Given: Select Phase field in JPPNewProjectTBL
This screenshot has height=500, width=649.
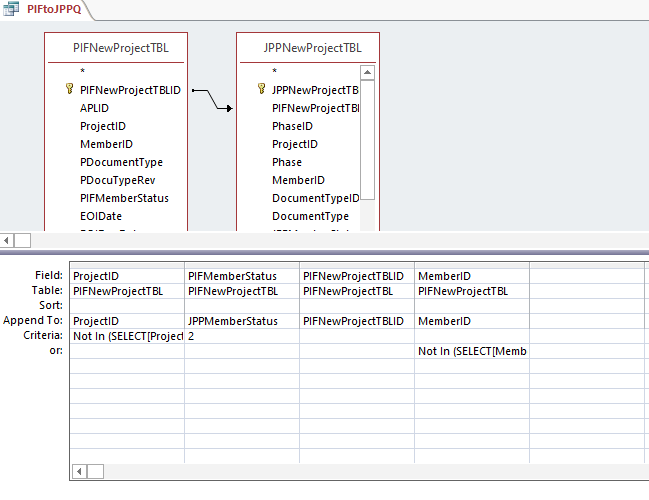Looking at the screenshot, I should pos(287,162).
